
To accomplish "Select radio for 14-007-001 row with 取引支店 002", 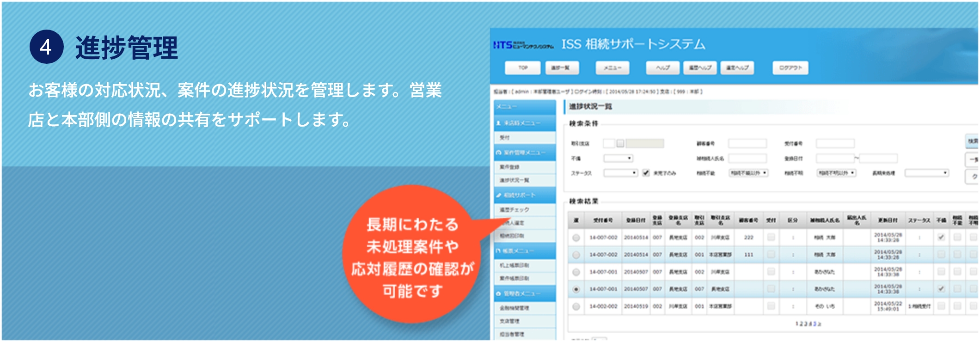I will click(x=576, y=272).
